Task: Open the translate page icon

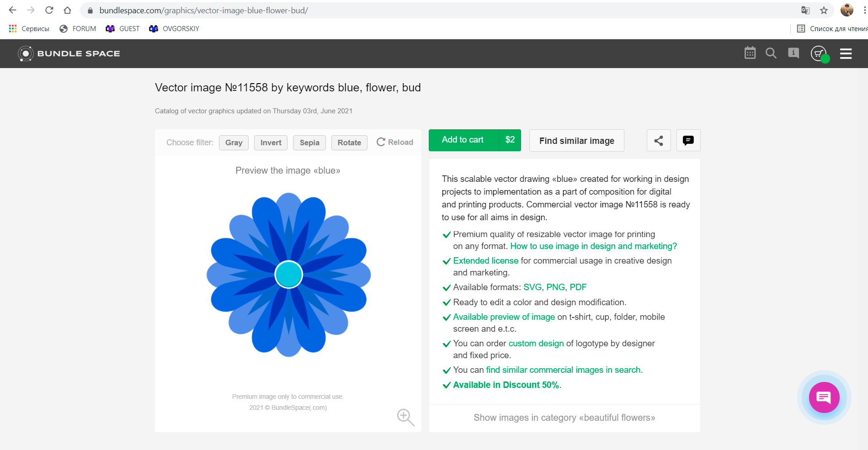Action: click(x=805, y=10)
